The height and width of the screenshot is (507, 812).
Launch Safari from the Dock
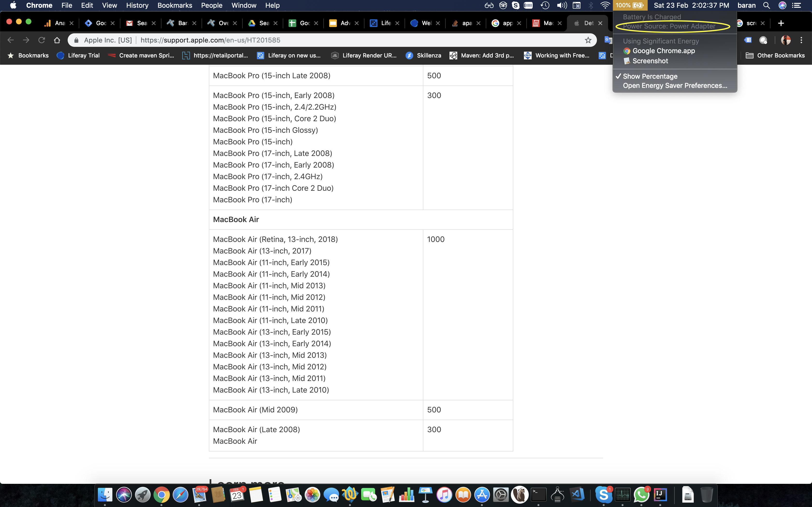pos(181,495)
